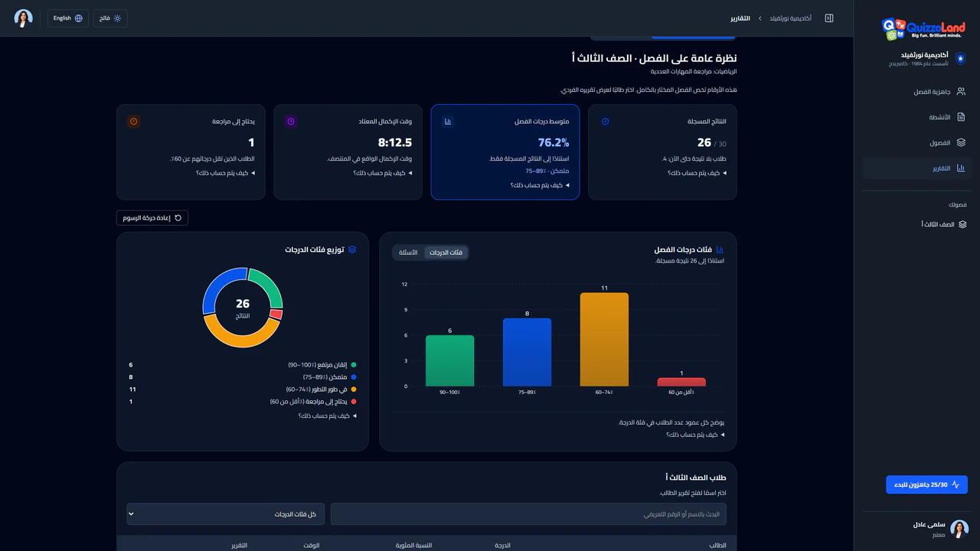Screen dimensions: 980x551
Task: Expand كيف يتم حساب ذلك below the bar chart
Action: pos(695,435)
